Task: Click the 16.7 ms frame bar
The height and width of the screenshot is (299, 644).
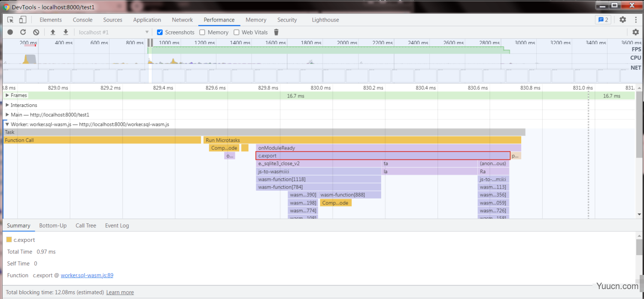Action: [x=296, y=96]
